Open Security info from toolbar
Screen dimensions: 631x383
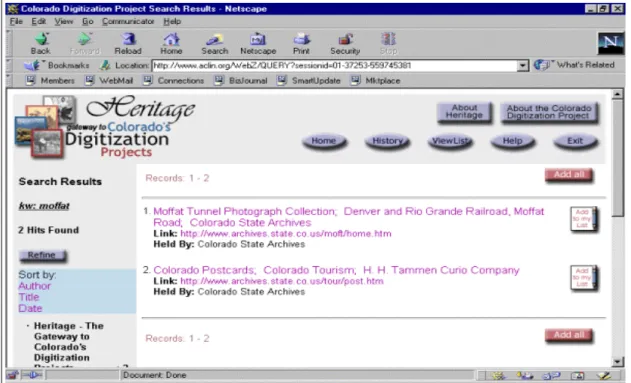(x=345, y=43)
